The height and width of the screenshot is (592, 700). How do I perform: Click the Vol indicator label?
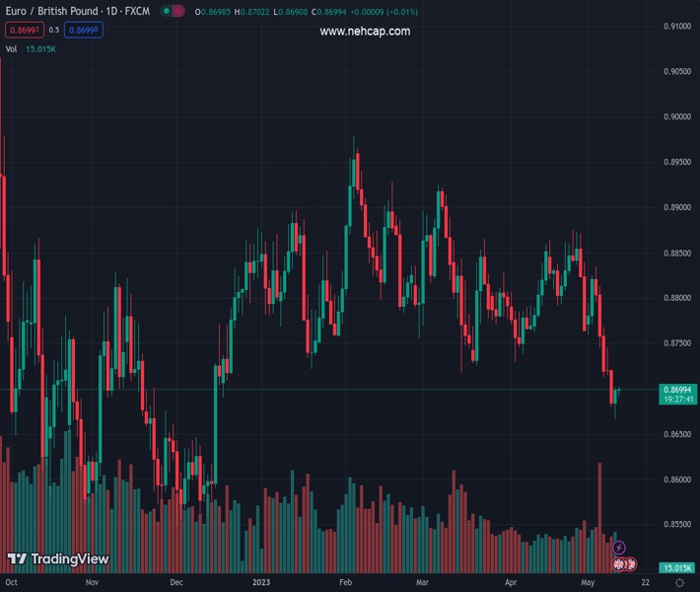pos(12,48)
